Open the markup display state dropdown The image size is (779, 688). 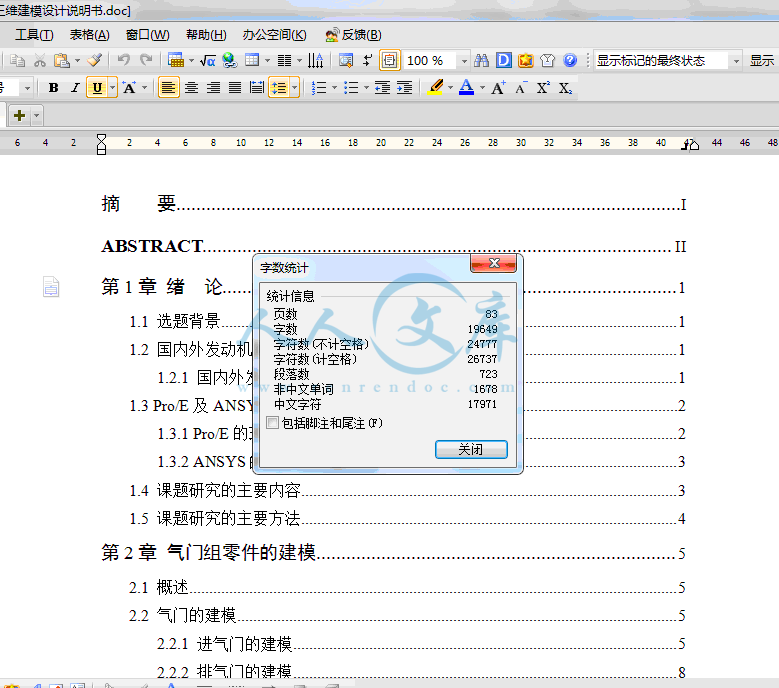tap(736, 61)
